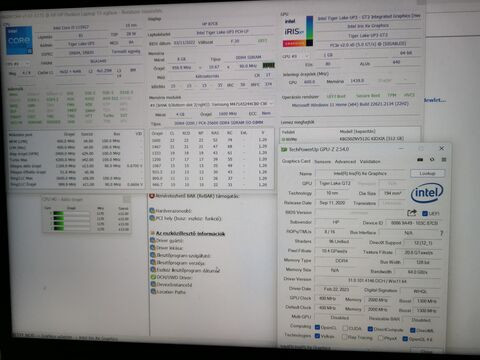480x360 pixels.
Task: Click icon next to Driver leírása
Action: (153, 248)
